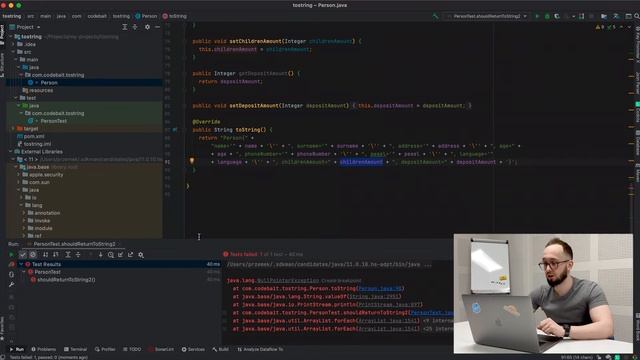This screenshot has height=360, width=640.
Task: Open the SonarLint tool window tab
Action: tap(161, 349)
